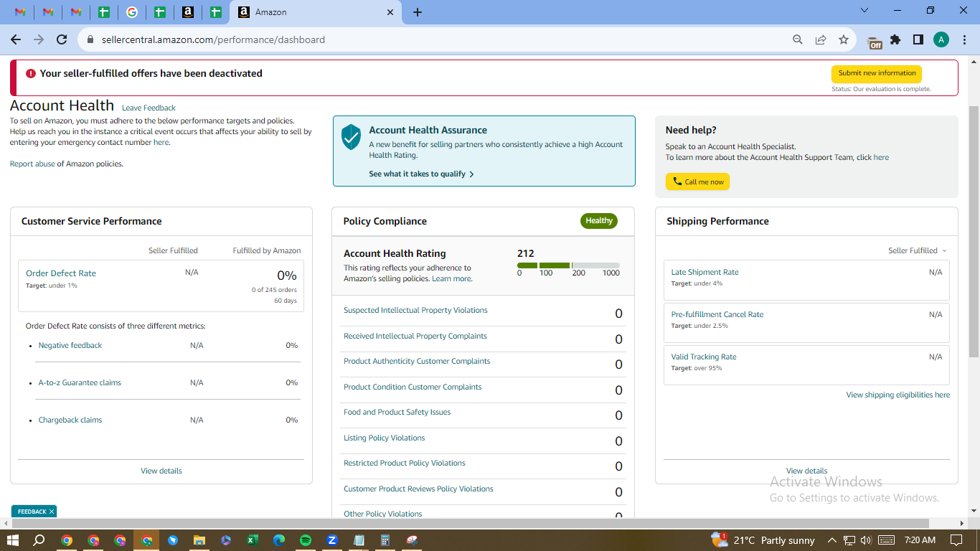This screenshot has width=980, height=551.
Task: Open the Negative feedback metric
Action: pyautogui.click(x=70, y=345)
